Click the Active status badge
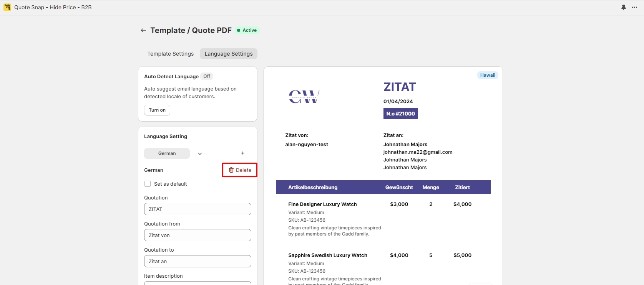 pyautogui.click(x=247, y=30)
